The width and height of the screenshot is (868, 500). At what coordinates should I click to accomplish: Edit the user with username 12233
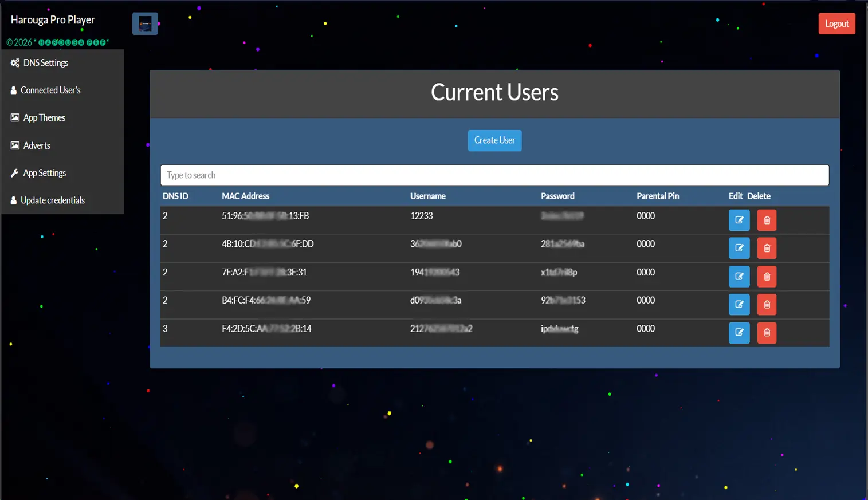click(x=739, y=220)
